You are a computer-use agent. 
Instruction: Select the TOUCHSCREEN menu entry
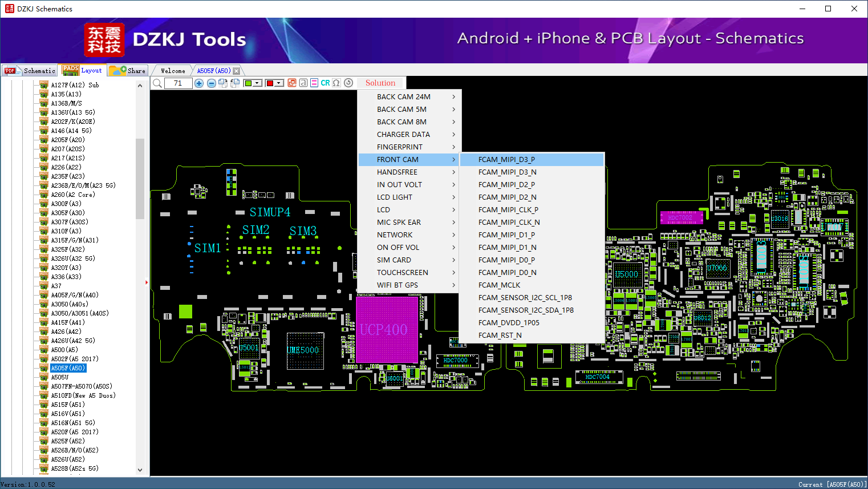(409, 273)
